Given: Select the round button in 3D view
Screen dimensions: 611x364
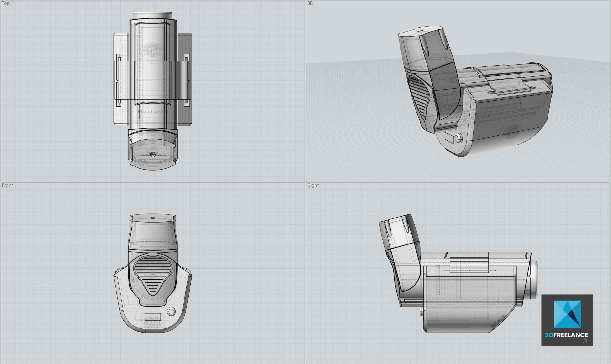Looking at the screenshot, I should (458, 139).
